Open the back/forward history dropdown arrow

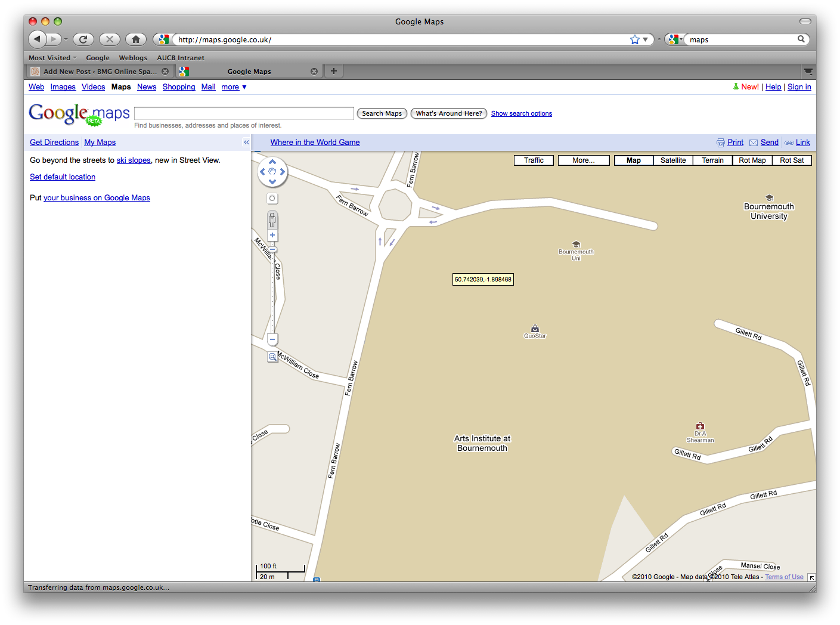(66, 39)
